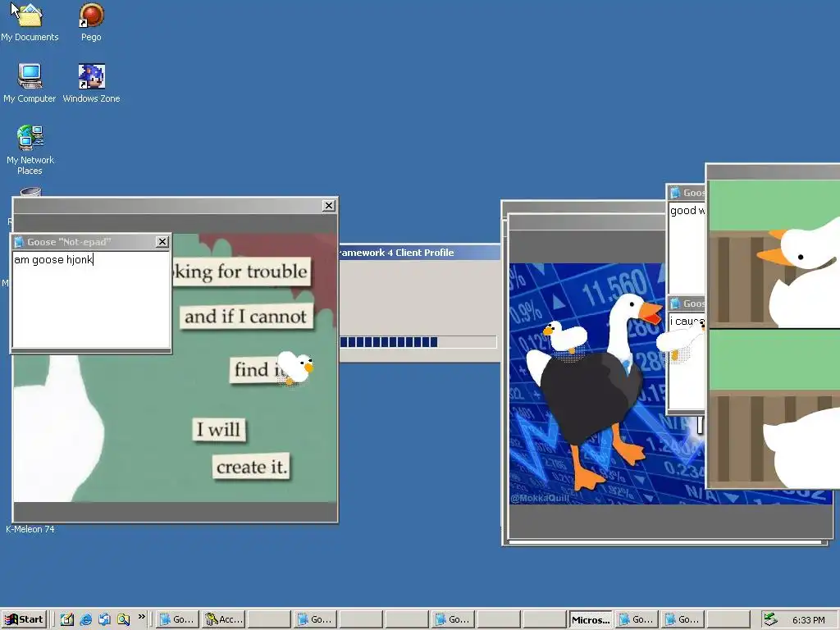Image resolution: width=840 pixels, height=630 pixels.
Task: Click the "and if I cannot" note
Action: [x=246, y=317]
